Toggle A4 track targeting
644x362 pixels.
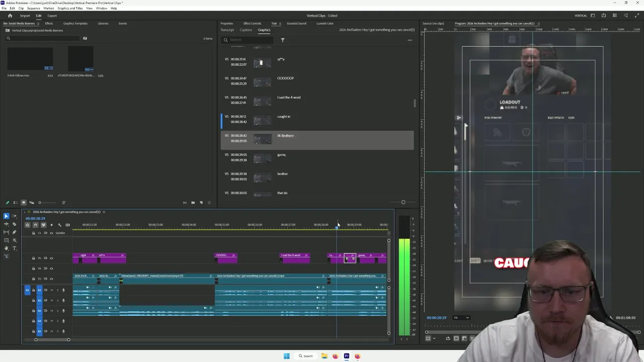(x=40, y=321)
